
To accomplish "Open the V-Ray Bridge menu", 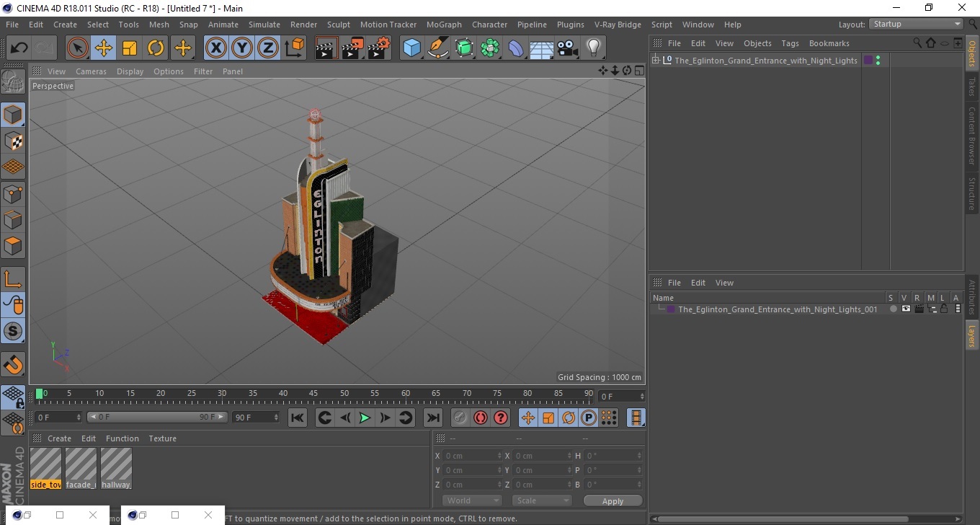I will (618, 25).
